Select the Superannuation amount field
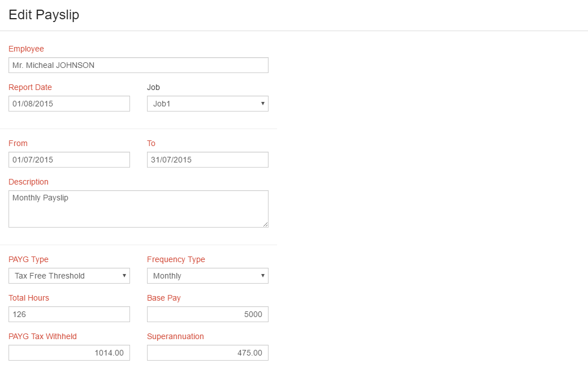The height and width of the screenshot is (368, 588). 207,353
